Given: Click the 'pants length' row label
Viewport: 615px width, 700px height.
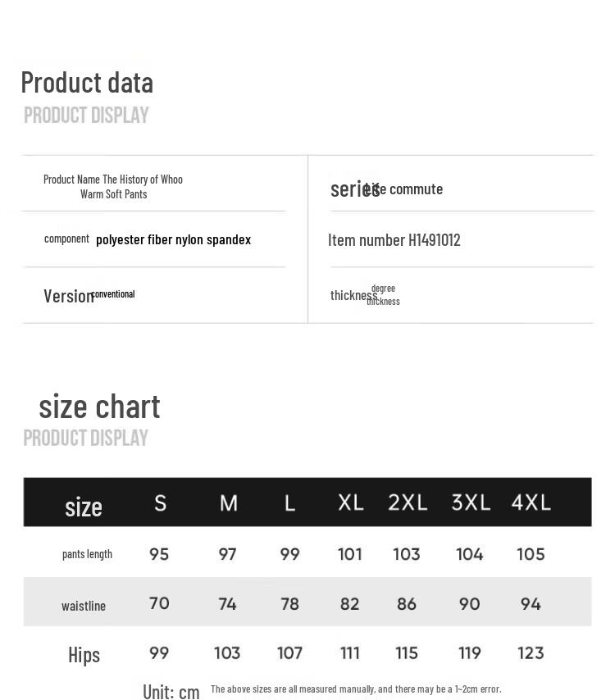Looking at the screenshot, I should coord(87,554).
